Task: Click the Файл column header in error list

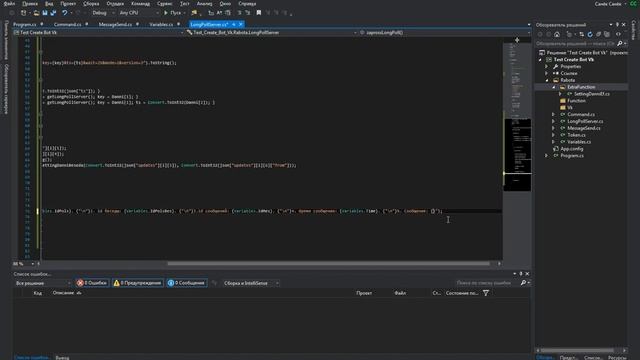Action: pos(400,293)
